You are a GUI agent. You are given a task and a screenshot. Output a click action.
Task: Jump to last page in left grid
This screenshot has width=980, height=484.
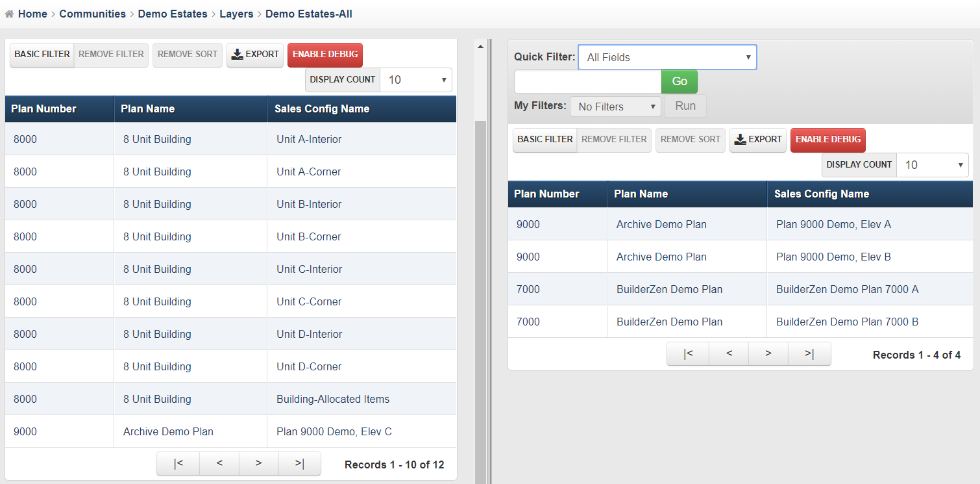(299, 463)
